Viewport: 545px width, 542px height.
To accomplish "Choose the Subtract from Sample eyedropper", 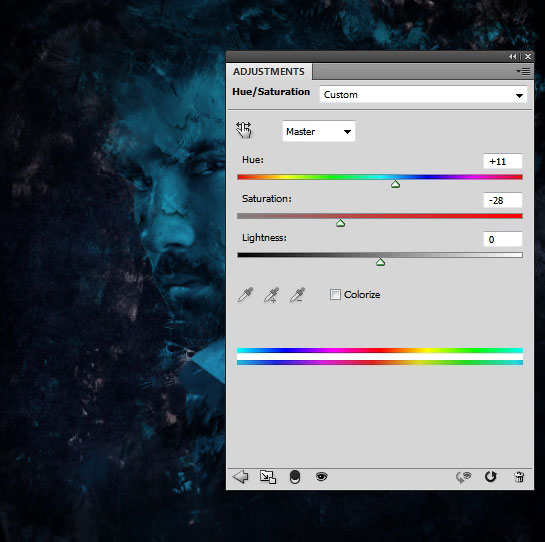I will pyautogui.click(x=298, y=295).
